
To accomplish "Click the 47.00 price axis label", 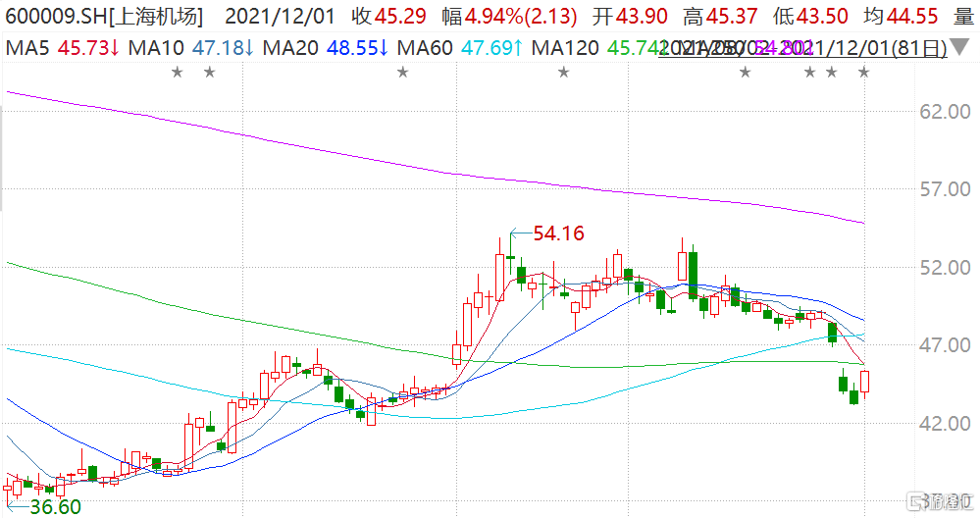I will (945, 345).
